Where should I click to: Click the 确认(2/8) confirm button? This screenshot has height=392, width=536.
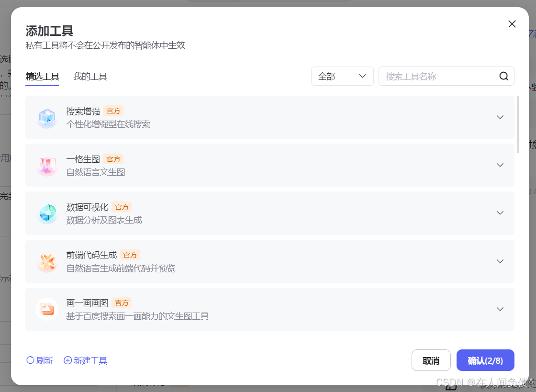(x=485, y=360)
